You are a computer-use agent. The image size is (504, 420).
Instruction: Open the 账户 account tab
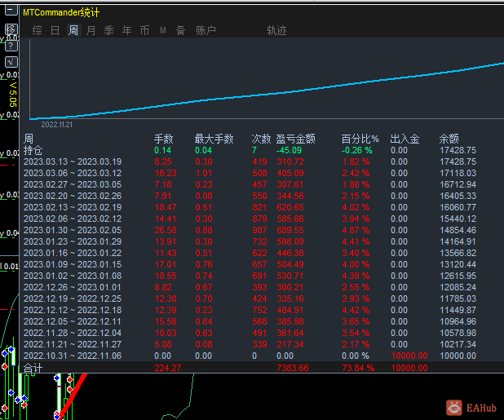tap(206, 30)
